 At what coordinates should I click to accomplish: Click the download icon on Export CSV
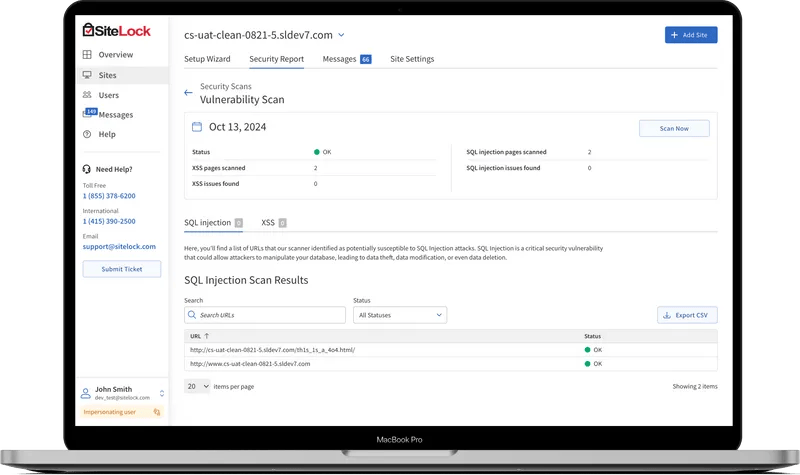point(667,315)
